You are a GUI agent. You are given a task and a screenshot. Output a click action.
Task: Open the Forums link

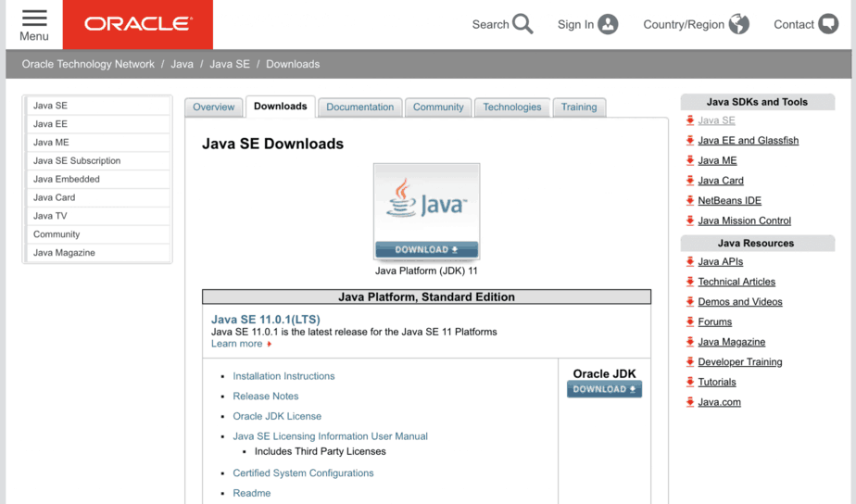[714, 321]
